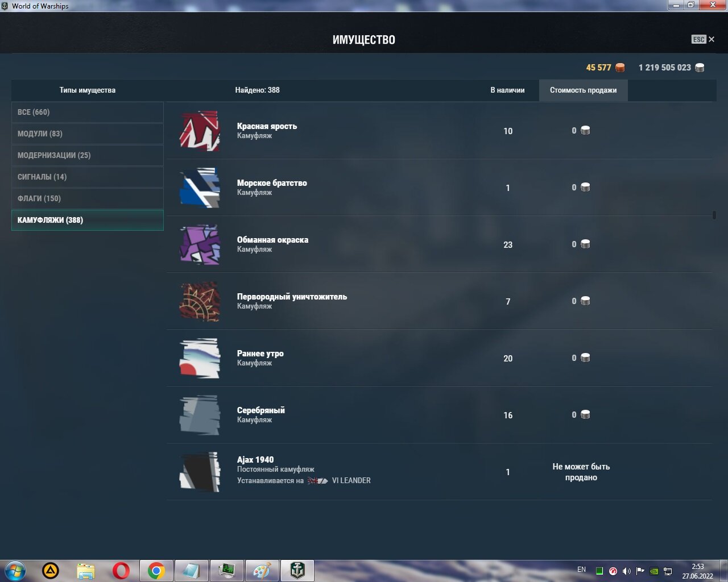This screenshot has height=582, width=728.
Task: Select the Морское братство camouflage thumbnail
Action: [200, 188]
